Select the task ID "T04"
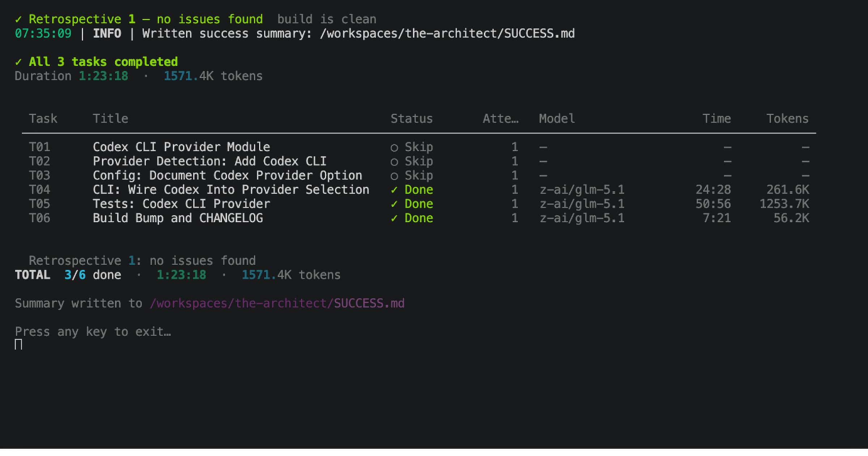This screenshot has width=868, height=456. click(x=39, y=190)
